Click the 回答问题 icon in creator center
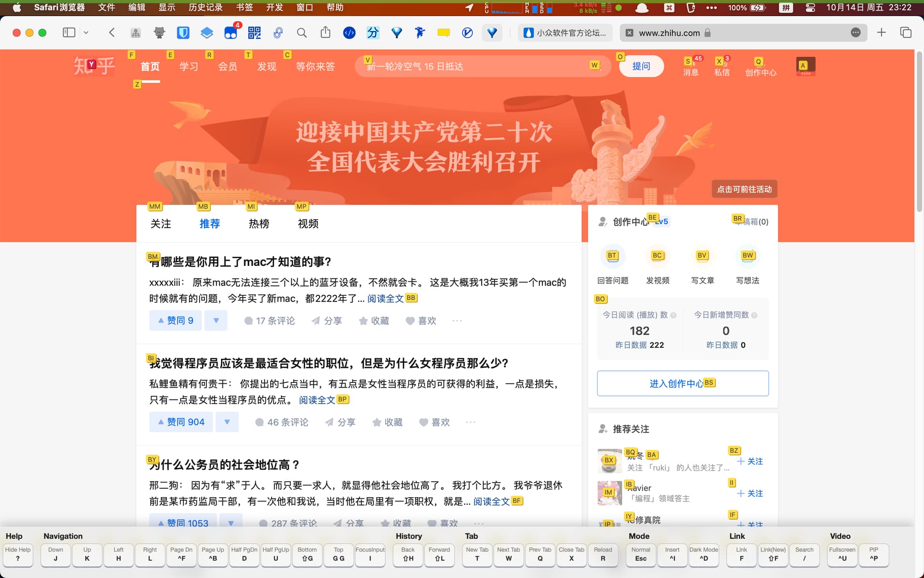Screen dimensions: 924x578 click(x=612, y=256)
